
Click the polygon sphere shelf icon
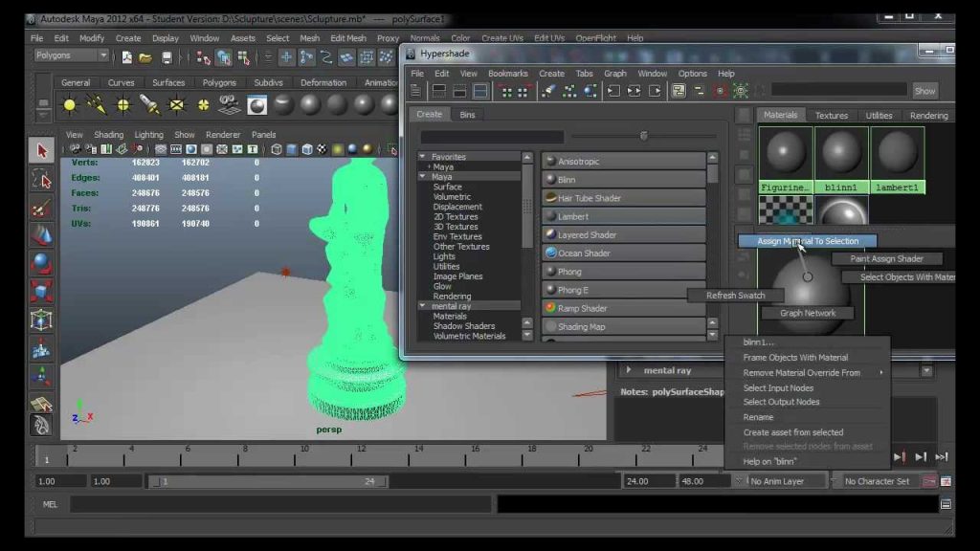[42, 264]
